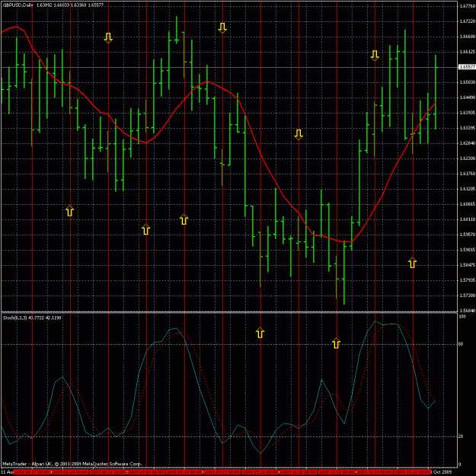
Task: Click the Oct 2009 date label
Action: (x=442, y=472)
